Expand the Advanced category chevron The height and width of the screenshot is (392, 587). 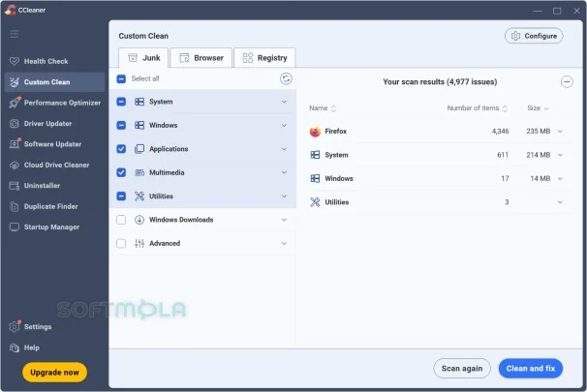tap(284, 243)
